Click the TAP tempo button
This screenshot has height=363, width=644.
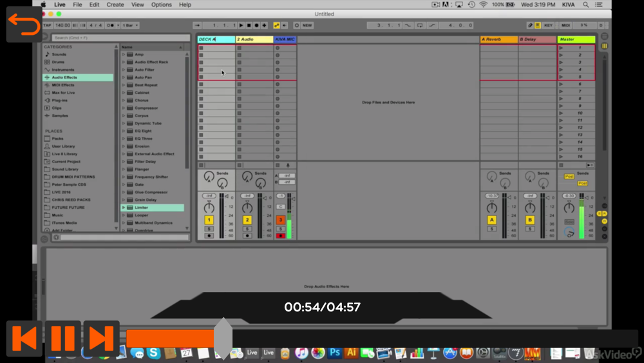coord(47,25)
